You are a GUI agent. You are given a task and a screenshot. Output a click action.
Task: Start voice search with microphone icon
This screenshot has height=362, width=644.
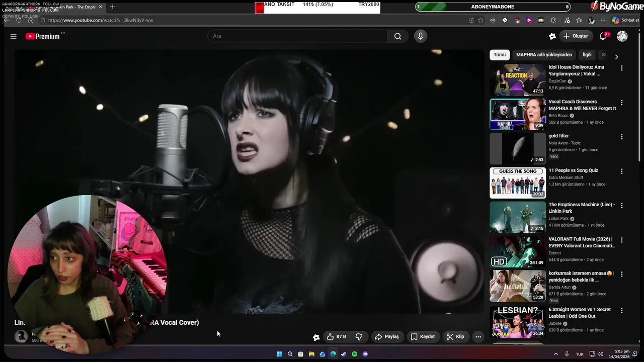(x=421, y=36)
